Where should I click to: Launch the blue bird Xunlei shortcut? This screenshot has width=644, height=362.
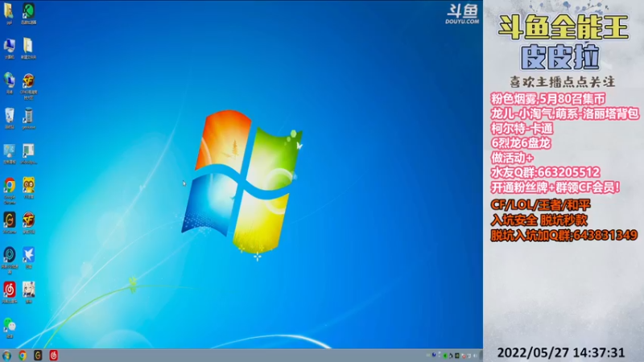coord(28,258)
